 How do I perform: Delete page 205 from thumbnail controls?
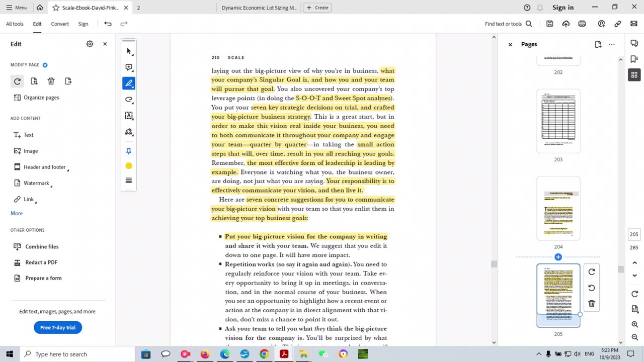592,304
